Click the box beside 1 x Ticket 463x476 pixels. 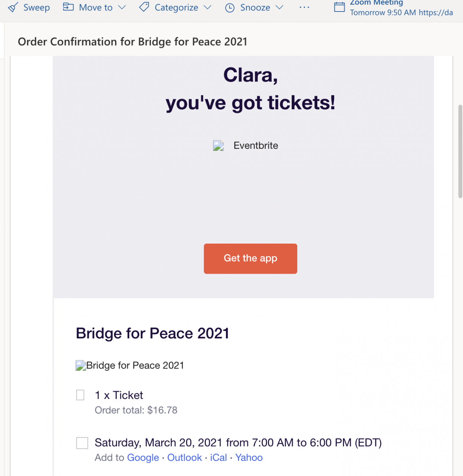click(80, 395)
